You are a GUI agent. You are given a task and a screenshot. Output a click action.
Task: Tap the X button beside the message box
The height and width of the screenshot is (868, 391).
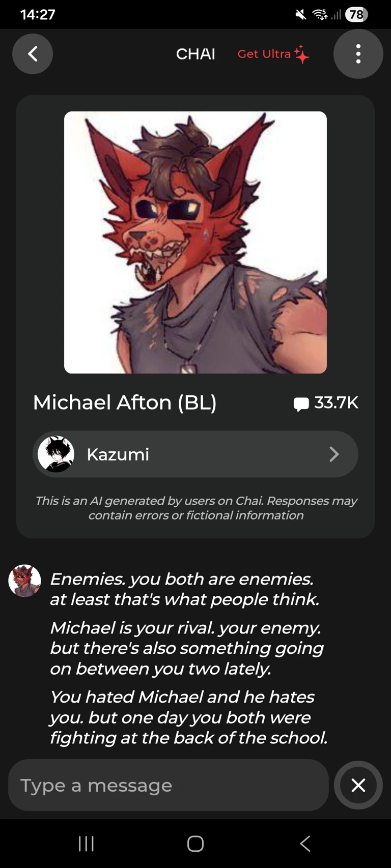coord(358,785)
